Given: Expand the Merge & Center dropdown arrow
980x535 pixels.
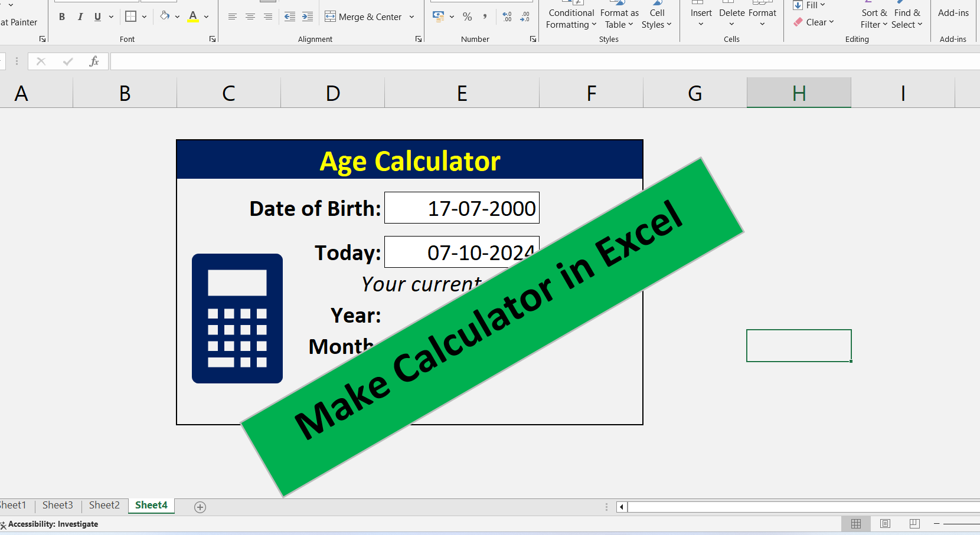Looking at the screenshot, I should pos(411,17).
